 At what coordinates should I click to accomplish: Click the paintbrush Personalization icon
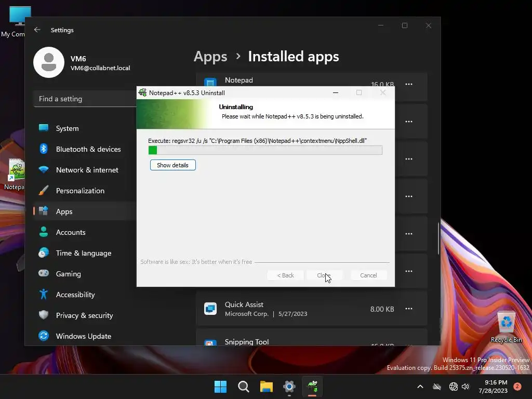[x=44, y=190]
